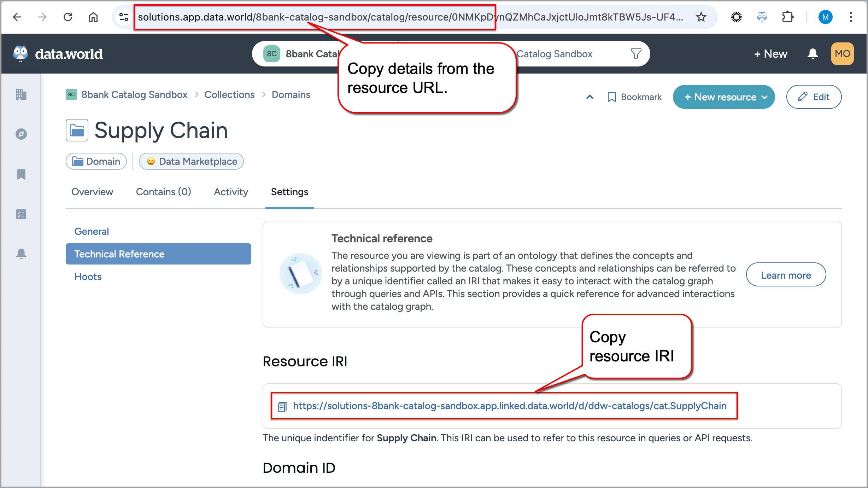Open the browser home page icon
The width and height of the screenshot is (868, 488).
point(93,17)
